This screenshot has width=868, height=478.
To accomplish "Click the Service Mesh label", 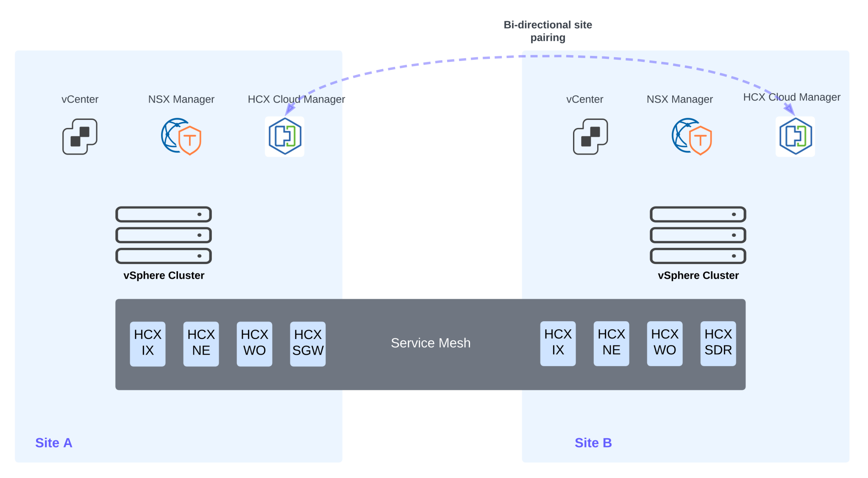I will pos(431,343).
